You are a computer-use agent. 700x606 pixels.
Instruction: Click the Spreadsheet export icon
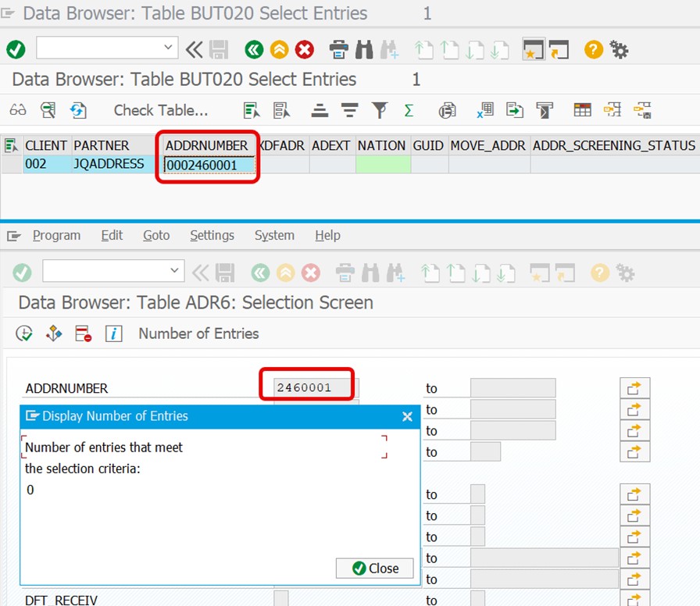pos(485,110)
